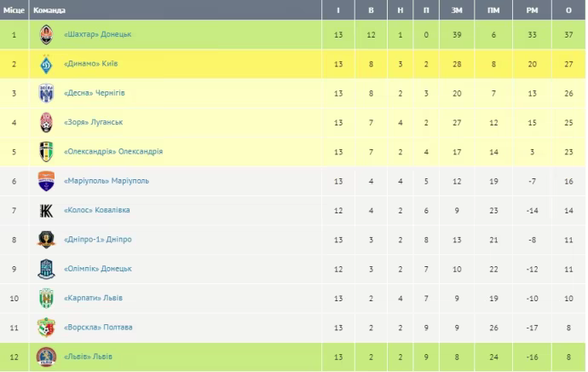Click the Zorya Luhansk club crest
Image resolution: width=588 pixels, height=372 pixels.
46,123
